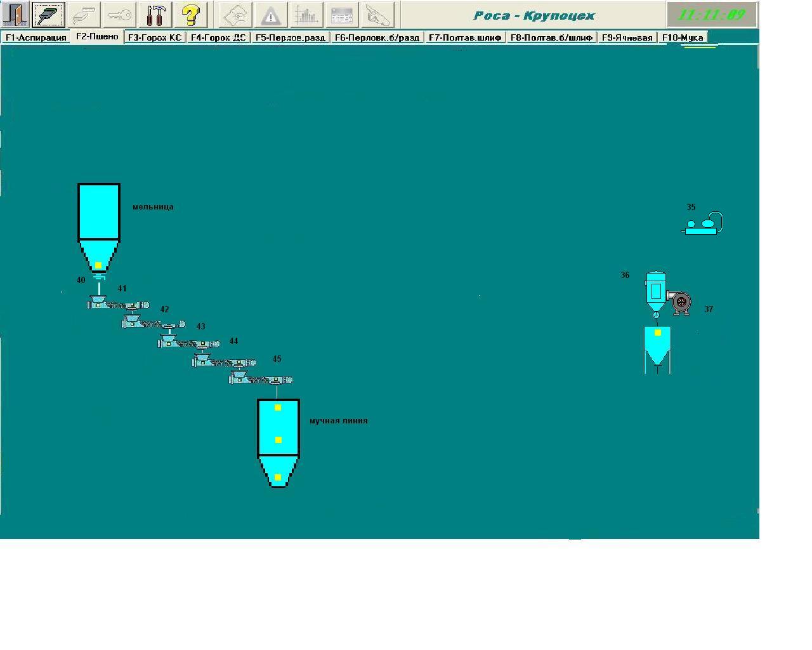Select screw conveyor 41 on the diagram

(112, 305)
